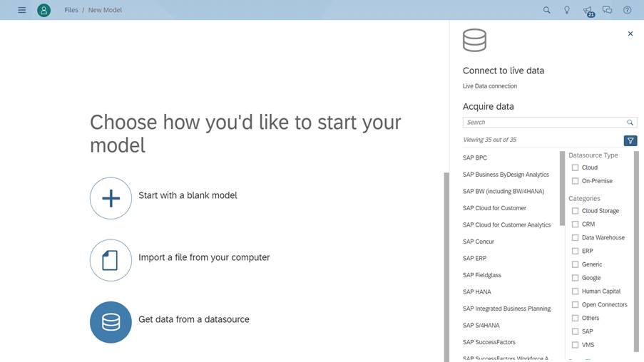Toggle the datasource filter funnel icon
This screenshot has width=644, height=362.
click(630, 140)
